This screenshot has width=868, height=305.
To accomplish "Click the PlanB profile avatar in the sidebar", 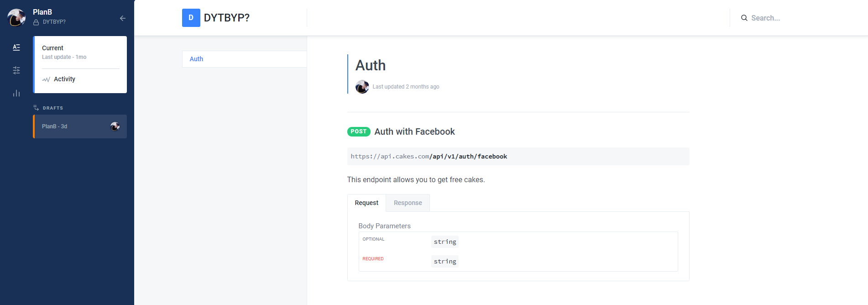I will (x=16, y=18).
